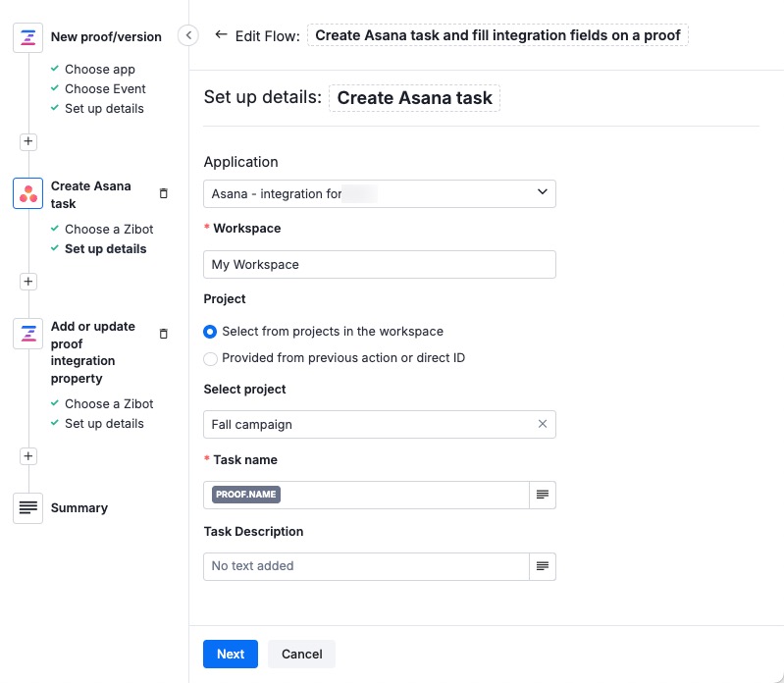Click the Asana logo step icon
784x683 pixels.
28,193
